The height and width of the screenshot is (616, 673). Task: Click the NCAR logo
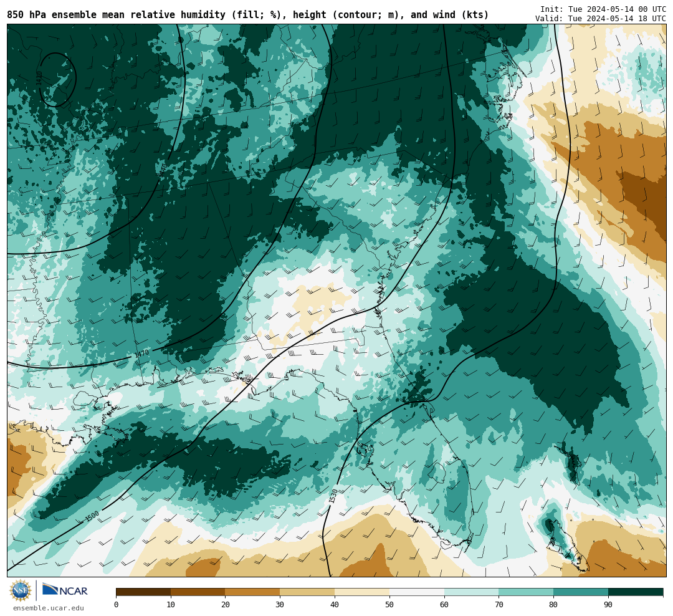[65, 590]
